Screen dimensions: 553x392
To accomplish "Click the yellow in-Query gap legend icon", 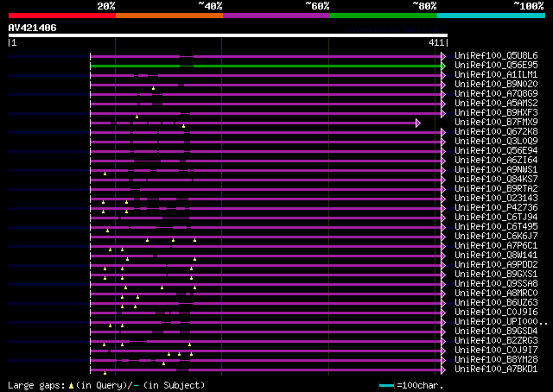I will coord(71,386).
